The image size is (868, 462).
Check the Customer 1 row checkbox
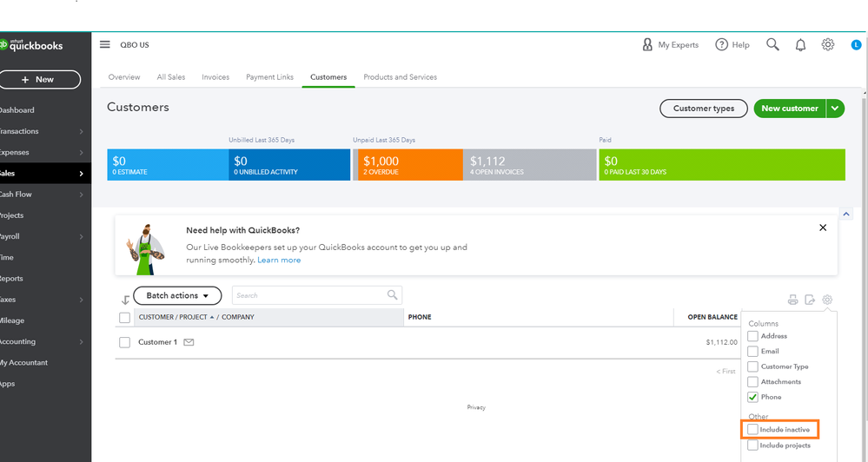[124, 342]
